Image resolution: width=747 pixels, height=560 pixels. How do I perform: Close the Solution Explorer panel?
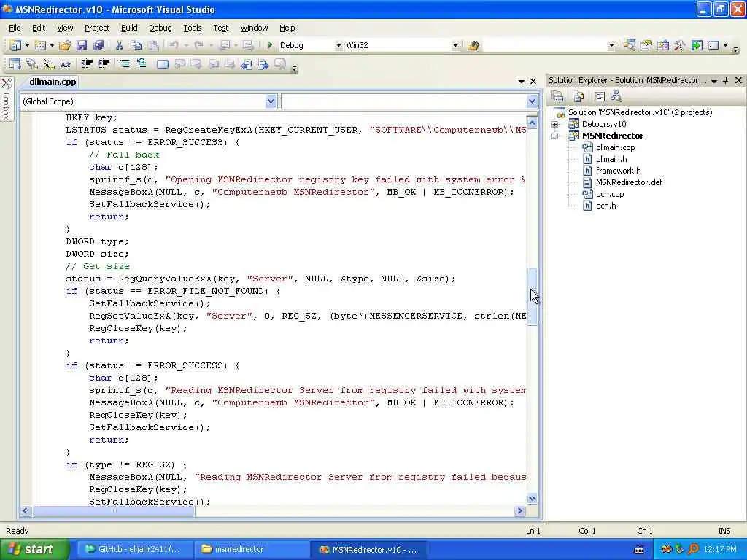738,80
